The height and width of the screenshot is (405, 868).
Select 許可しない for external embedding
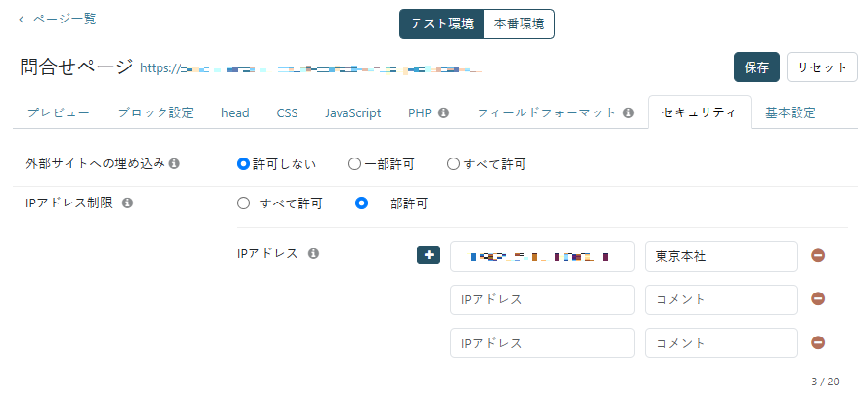click(244, 164)
